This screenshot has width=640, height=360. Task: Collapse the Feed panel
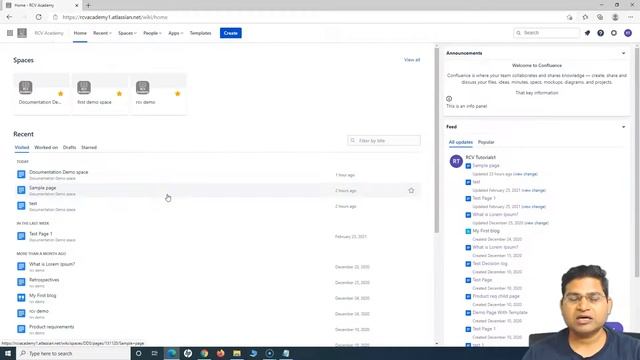(x=623, y=127)
